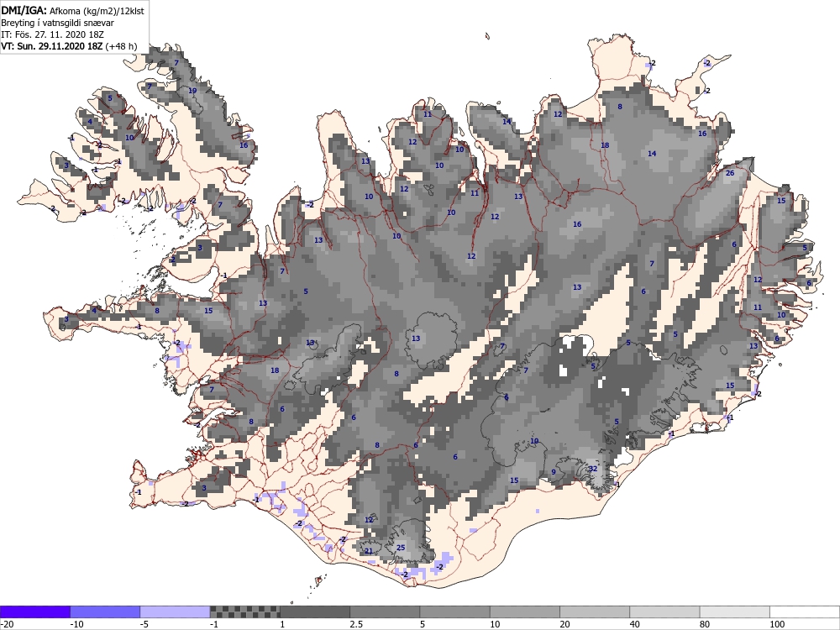Select the darkest gray 1 to 2.5 legend swatch

point(315,612)
